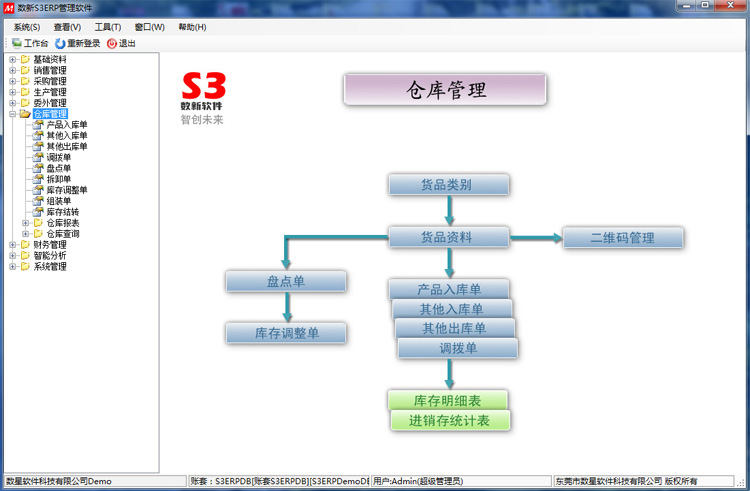
Task: Open the 工作台 workbench toolbar icon
Action: point(17,44)
